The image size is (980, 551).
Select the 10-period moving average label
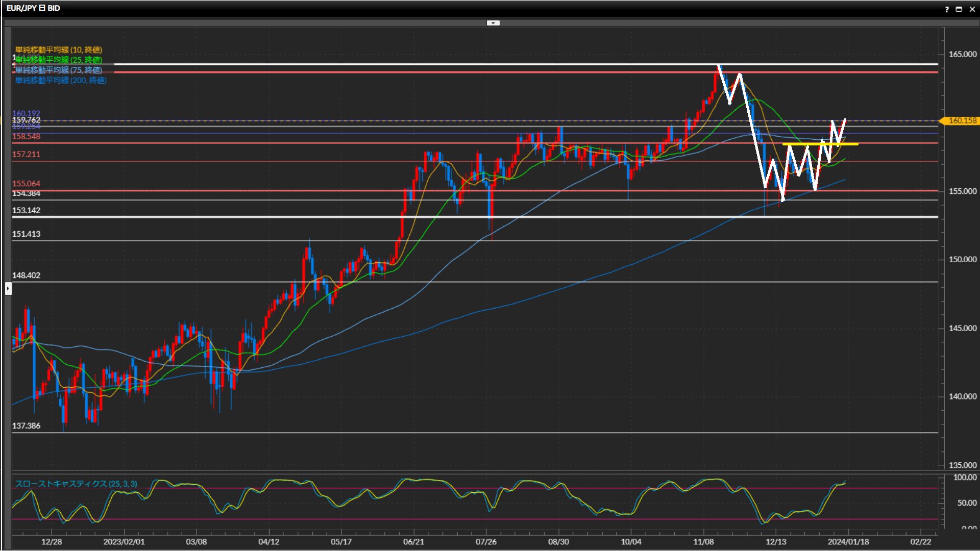tap(59, 49)
